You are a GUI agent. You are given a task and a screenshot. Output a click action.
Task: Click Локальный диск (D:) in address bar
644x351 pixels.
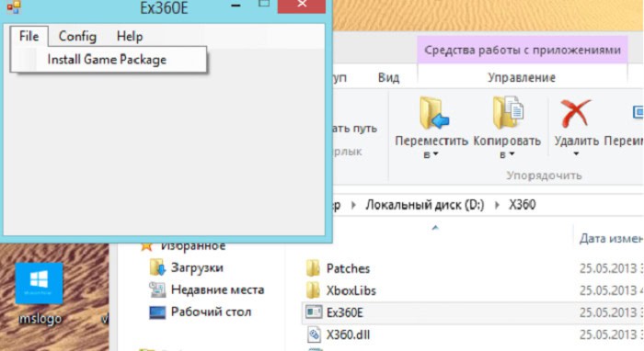pyautogui.click(x=425, y=205)
